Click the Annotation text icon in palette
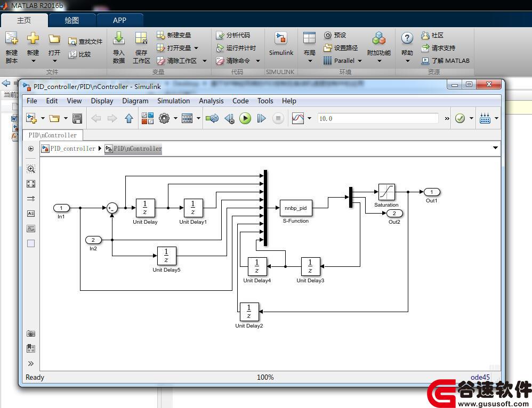Image resolution: width=532 pixels, height=408 pixels. coord(31,214)
